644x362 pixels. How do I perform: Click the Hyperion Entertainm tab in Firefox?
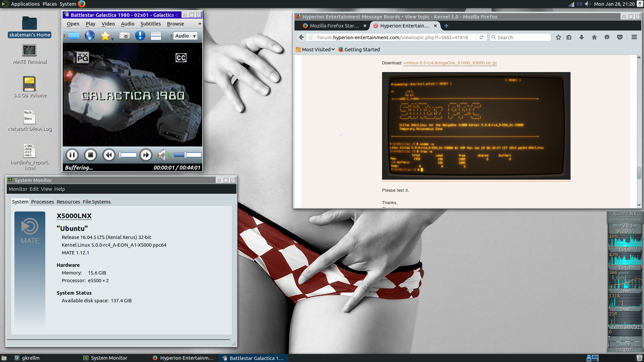click(404, 25)
